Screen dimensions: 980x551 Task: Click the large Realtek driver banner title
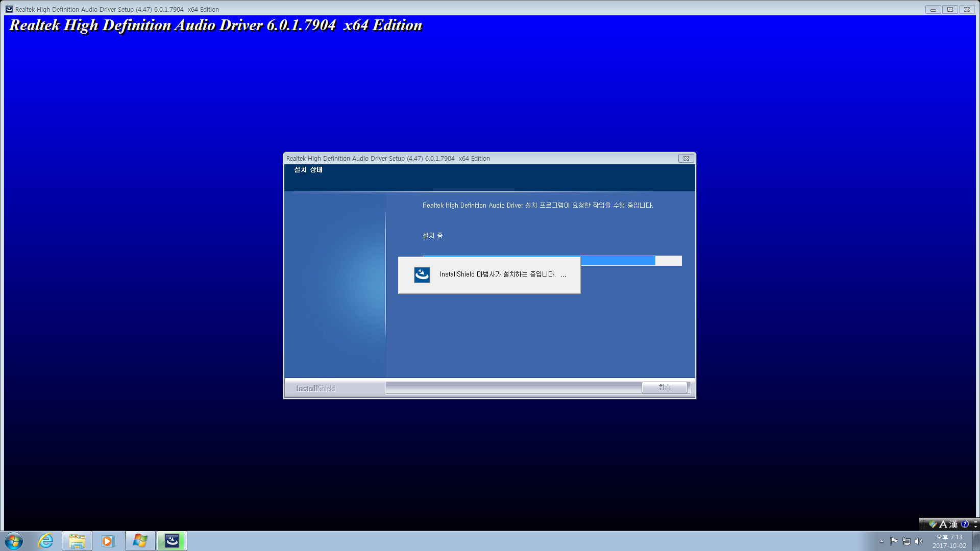tap(216, 26)
